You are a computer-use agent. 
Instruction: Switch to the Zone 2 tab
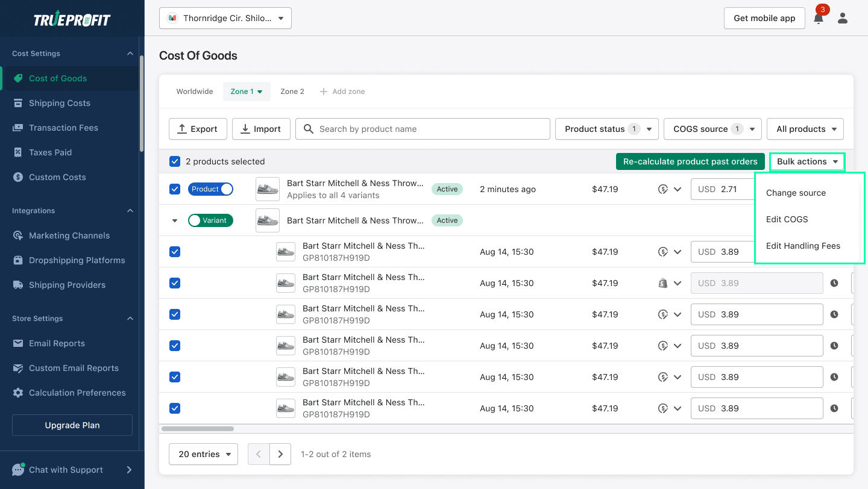click(x=292, y=92)
